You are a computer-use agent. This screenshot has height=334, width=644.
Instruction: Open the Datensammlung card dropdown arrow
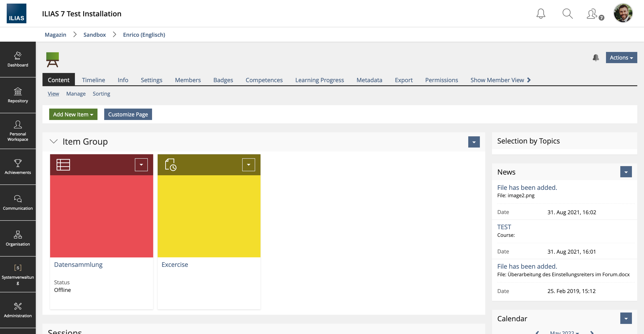coord(141,165)
